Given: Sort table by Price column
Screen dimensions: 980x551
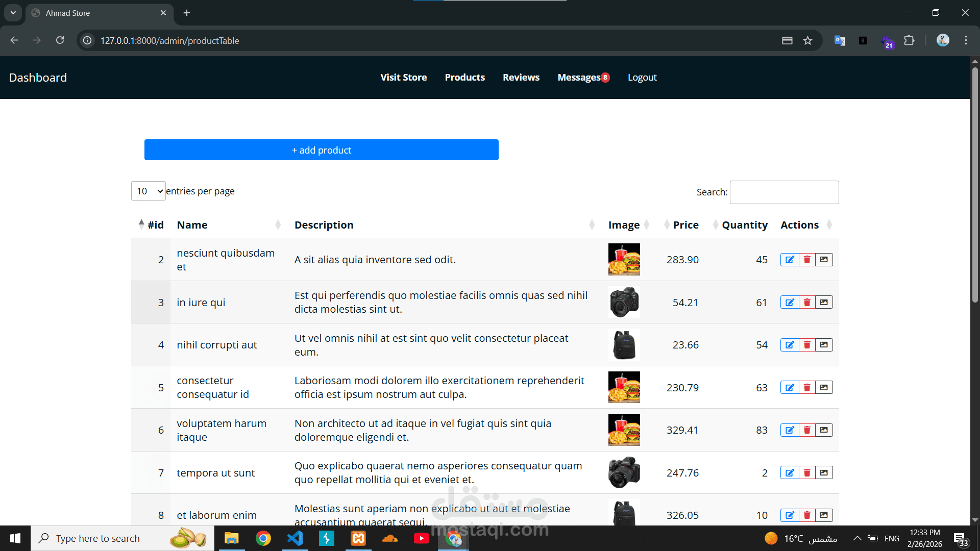Looking at the screenshot, I should 685,225.
